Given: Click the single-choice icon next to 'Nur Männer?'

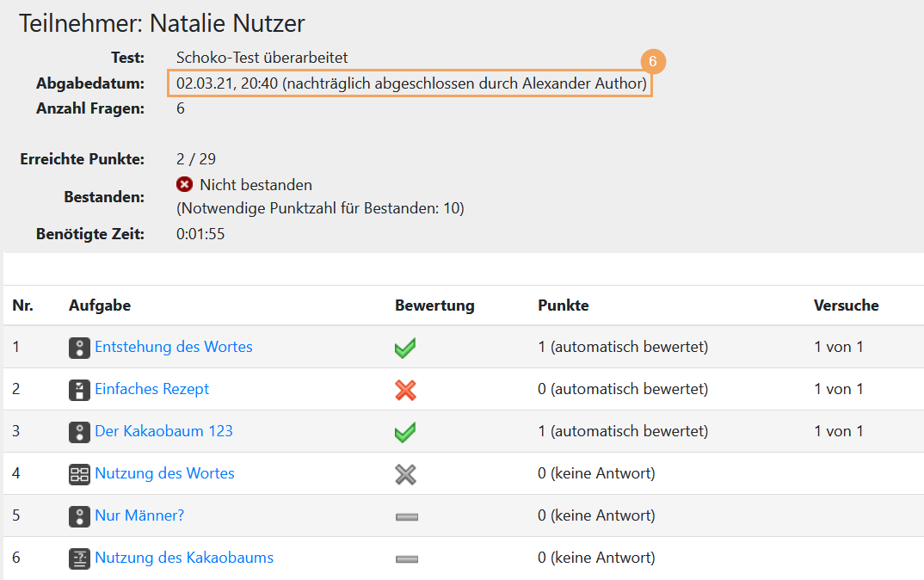Looking at the screenshot, I should [80, 516].
